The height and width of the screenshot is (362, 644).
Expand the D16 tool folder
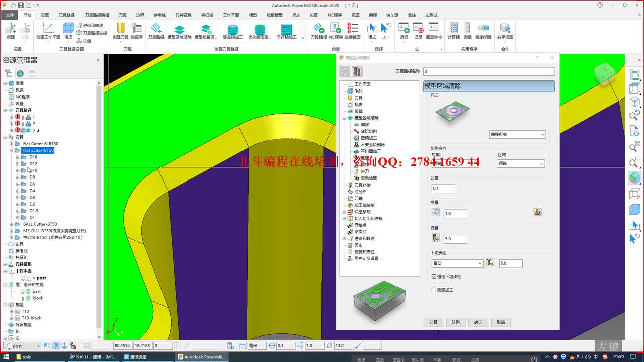(18, 157)
